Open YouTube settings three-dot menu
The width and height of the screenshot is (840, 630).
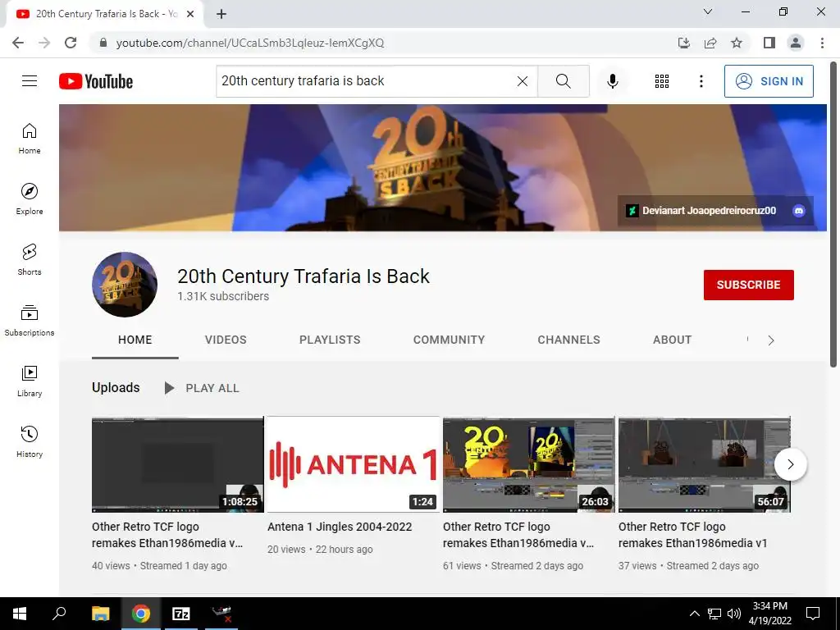pyautogui.click(x=701, y=81)
